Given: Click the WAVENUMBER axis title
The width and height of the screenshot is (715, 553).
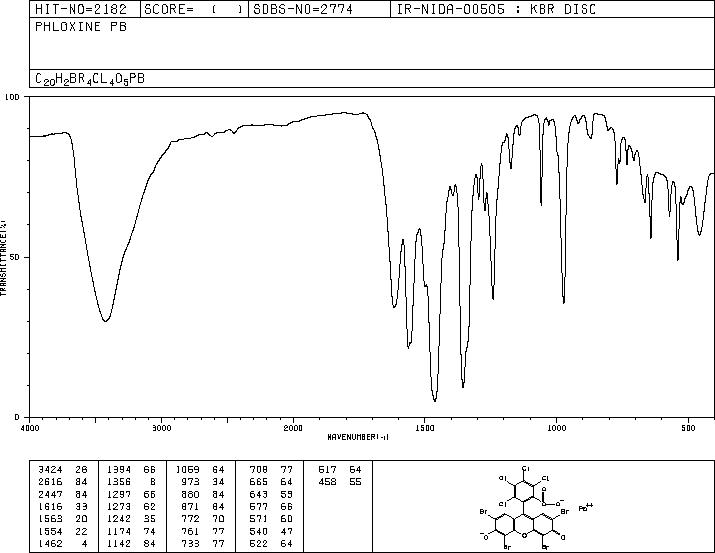Looking at the screenshot, I should pyautogui.click(x=358, y=437).
